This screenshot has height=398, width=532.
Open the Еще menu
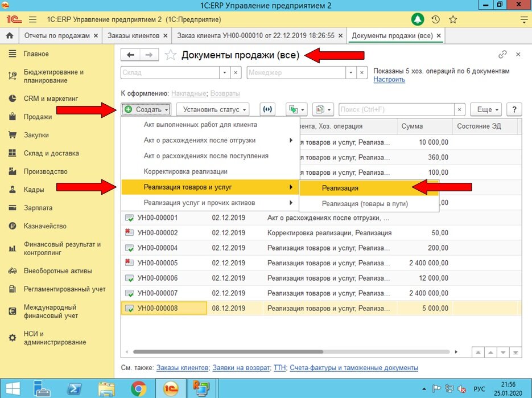click(x=486, y=109)
